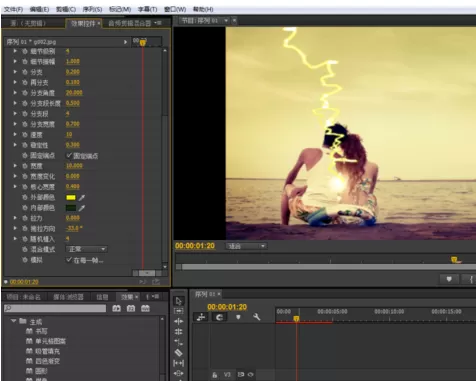The width and height of the screenshot is (476, 381).
Task: Select the Slide tool
Action: 178,373
